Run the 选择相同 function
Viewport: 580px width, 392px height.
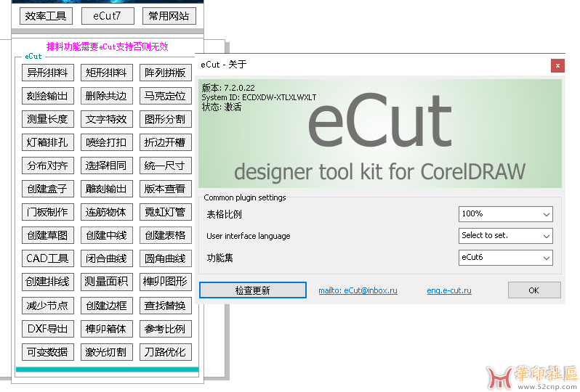point(107,166)
